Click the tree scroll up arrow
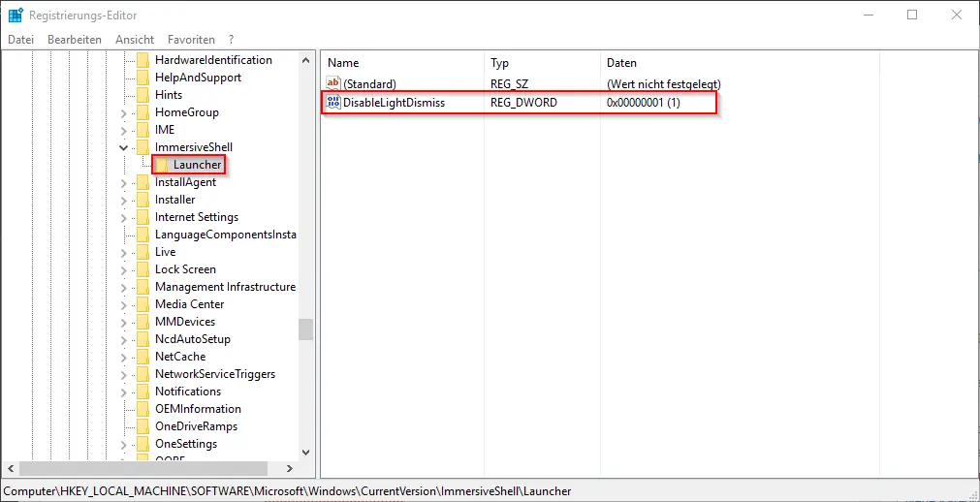The image size is (980, 502). 305,61
